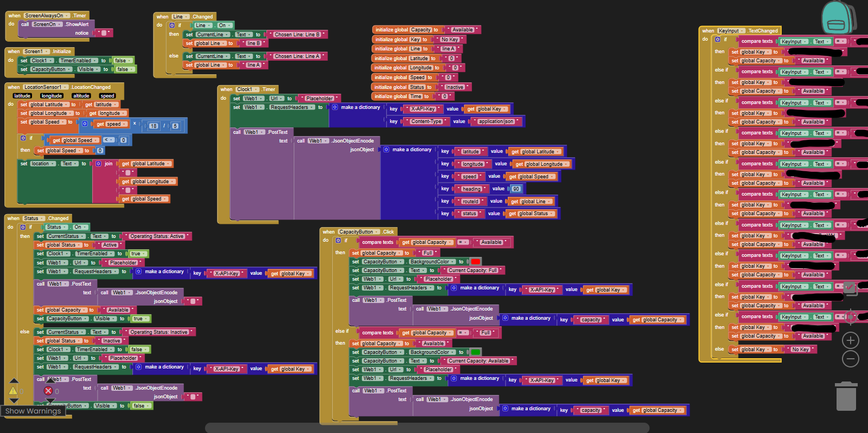Jump to previous warning with up arrow
868x433 pixels.
14,380
